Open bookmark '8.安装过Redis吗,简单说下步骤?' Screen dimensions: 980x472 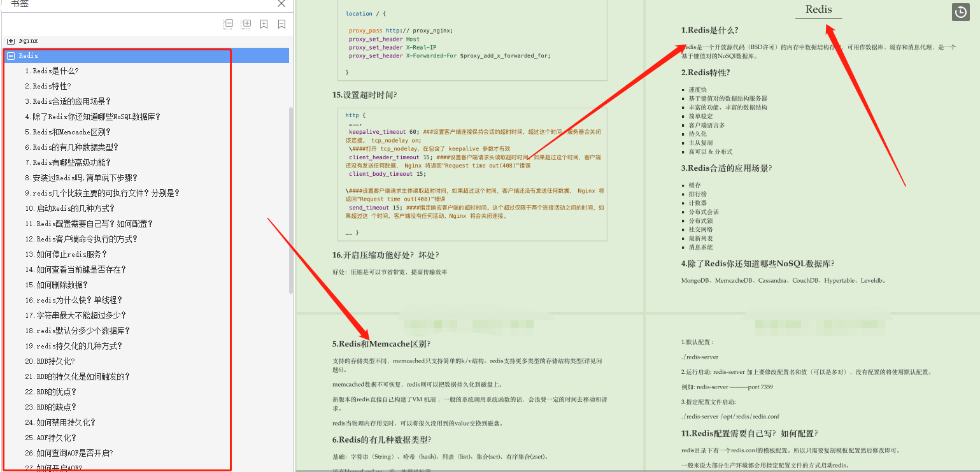[x=82, y=178]
